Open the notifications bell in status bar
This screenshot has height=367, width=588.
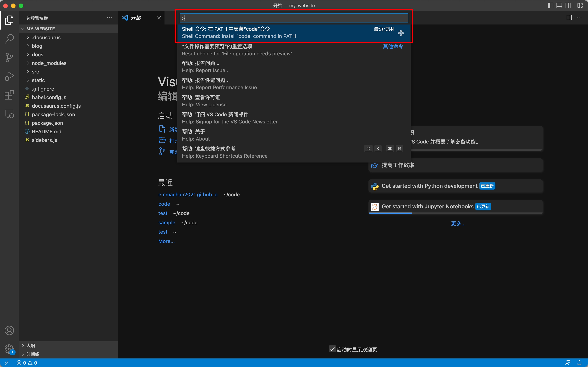[579, 363]
